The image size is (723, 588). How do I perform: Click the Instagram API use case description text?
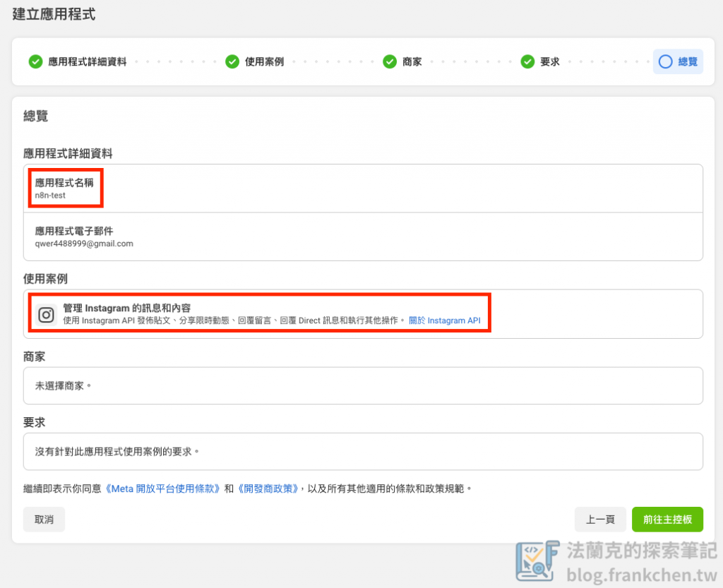point(234,320)
